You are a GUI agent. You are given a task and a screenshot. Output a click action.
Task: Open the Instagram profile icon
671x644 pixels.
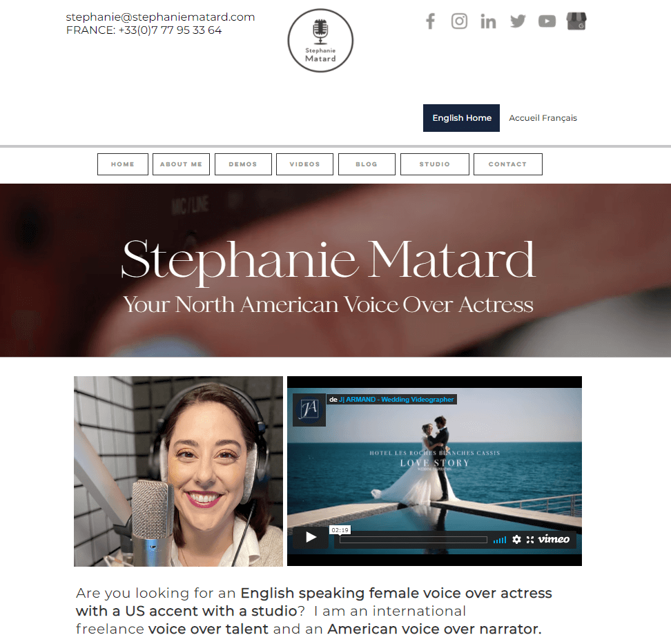click(459, 21)
